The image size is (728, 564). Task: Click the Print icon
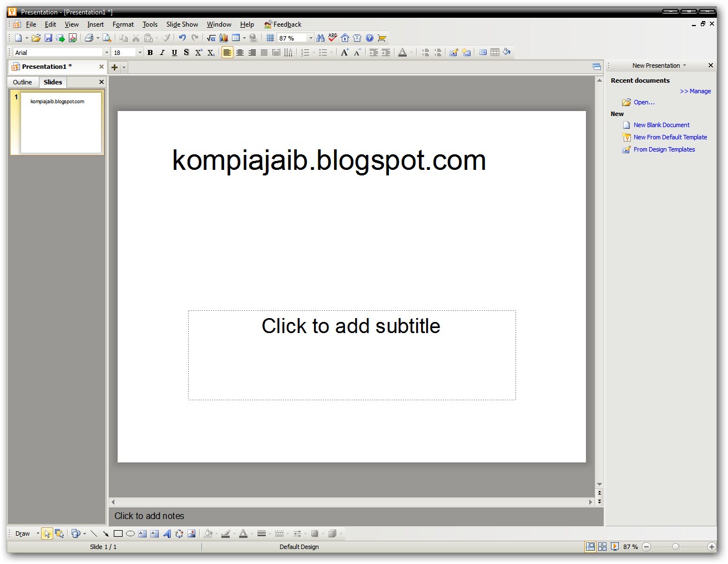pyautogui.click(x=89, y=38)
